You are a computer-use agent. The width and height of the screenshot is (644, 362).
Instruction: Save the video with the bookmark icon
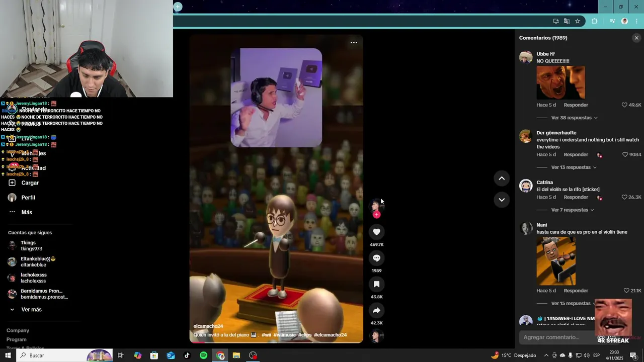coord(376,284)
